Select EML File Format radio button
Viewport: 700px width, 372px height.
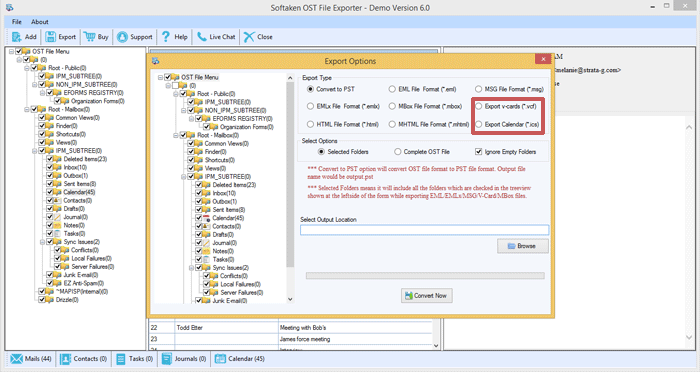click(392, 89)
